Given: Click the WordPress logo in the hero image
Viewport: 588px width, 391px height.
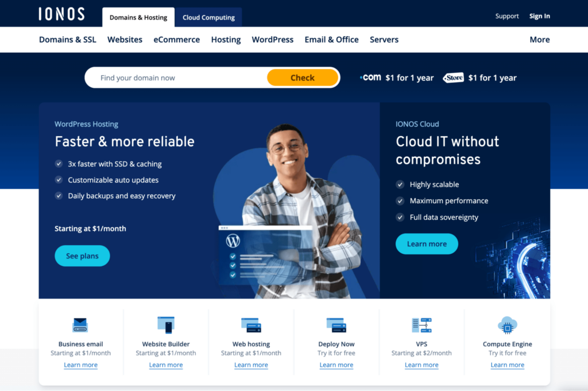Looking at the screenshot, I should pyautogui.click(x=233, y=241).
